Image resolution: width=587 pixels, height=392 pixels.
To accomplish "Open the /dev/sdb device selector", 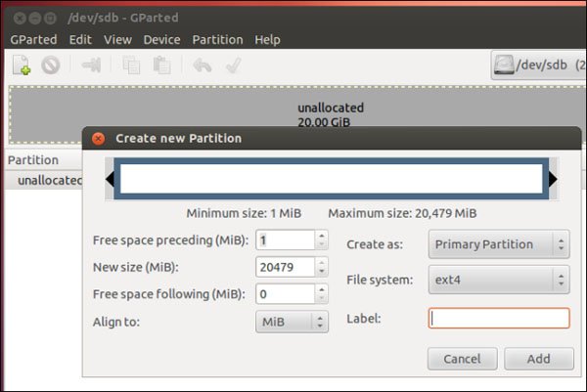I will [539, 65].
